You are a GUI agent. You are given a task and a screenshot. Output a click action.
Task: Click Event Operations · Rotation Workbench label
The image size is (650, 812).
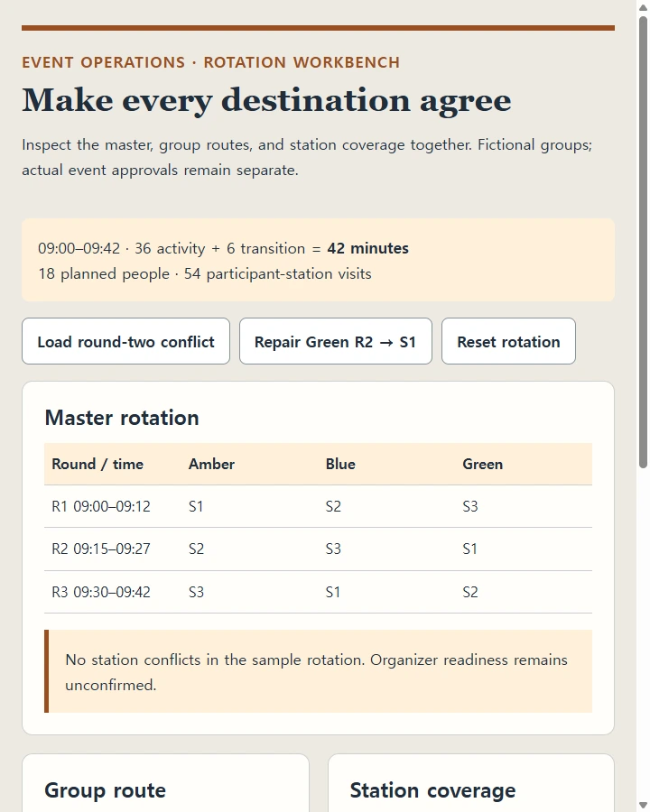[x=211, y=62]
